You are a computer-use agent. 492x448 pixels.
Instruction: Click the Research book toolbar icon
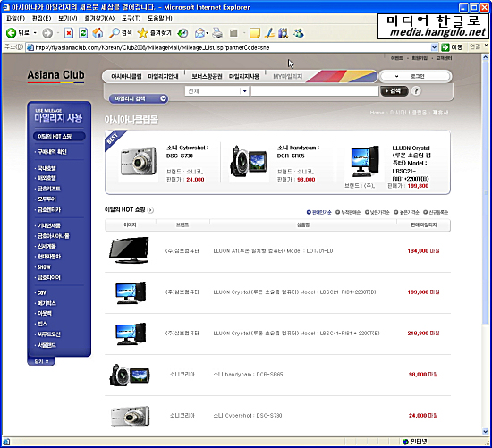tap(283, 32)
